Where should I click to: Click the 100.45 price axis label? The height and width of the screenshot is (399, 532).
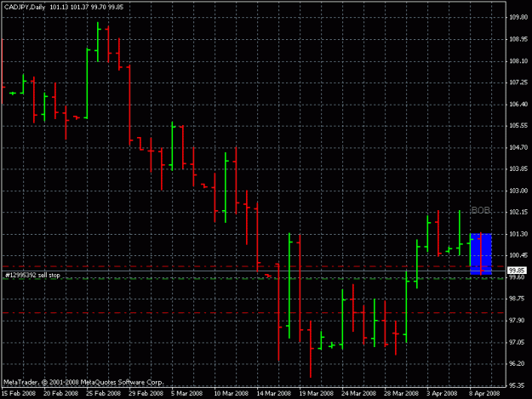pyautogui.click(x=518, y=255)
